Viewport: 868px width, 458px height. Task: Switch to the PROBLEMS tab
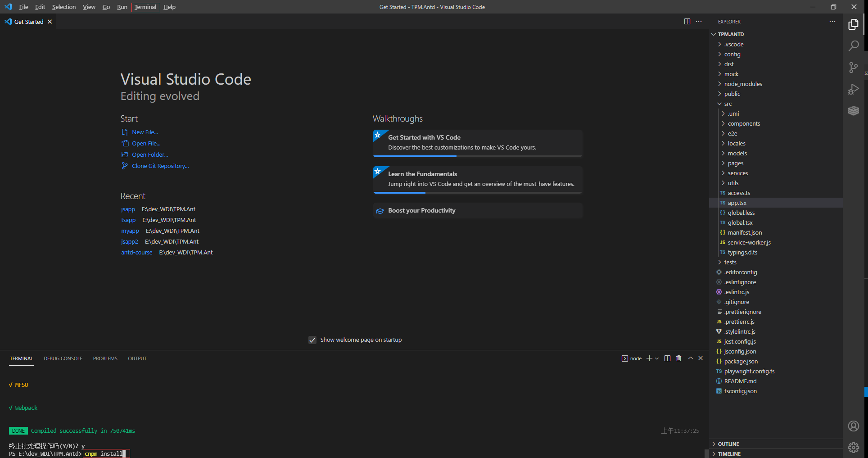click(105, 358)
